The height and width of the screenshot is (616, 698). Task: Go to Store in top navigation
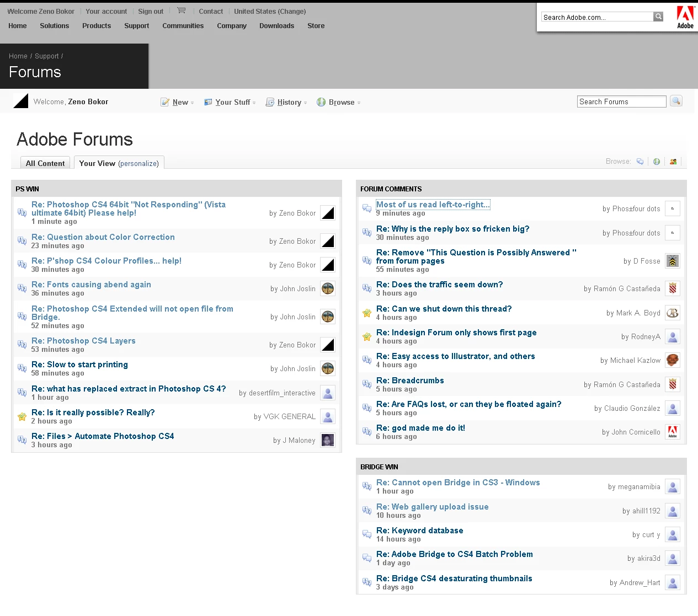(316, 26)
